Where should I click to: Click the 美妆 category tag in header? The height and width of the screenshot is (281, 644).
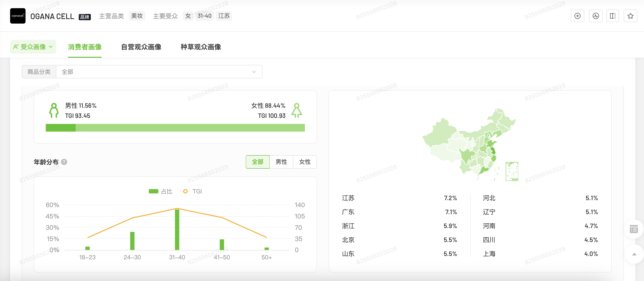click(x=137, y=16)
